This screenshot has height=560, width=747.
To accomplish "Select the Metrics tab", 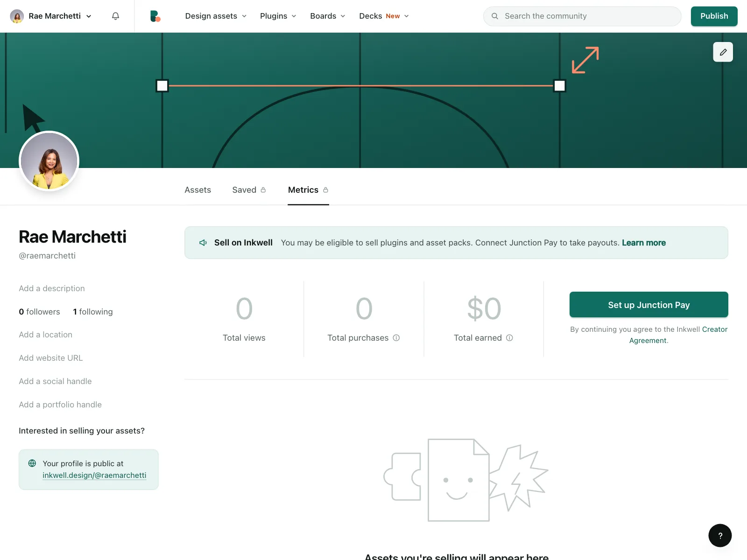I will (308, 190).
